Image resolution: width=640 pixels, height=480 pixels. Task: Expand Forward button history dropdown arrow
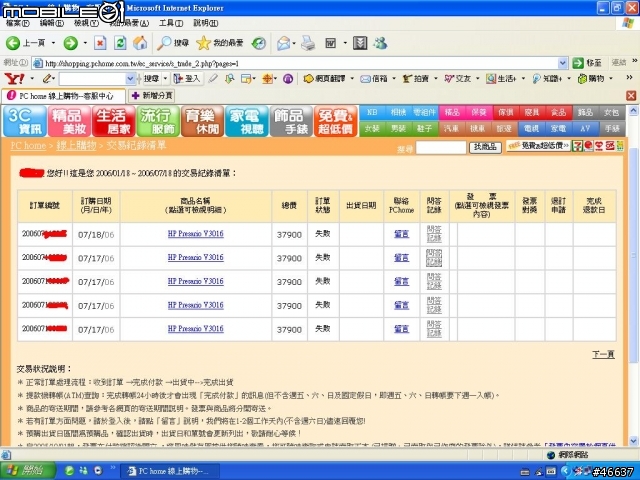85,43
